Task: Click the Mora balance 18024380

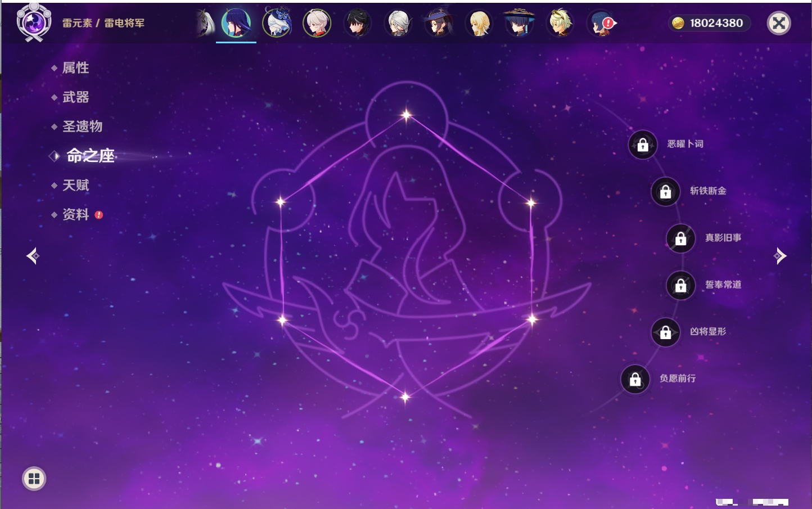Action: pyautogui.click(x=716, y=23)
